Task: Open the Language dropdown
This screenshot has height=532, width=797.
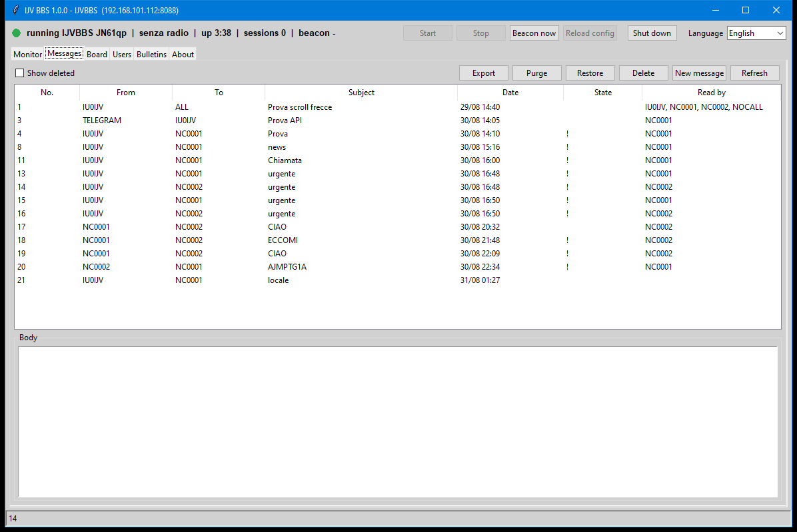Action: (756, 33)
